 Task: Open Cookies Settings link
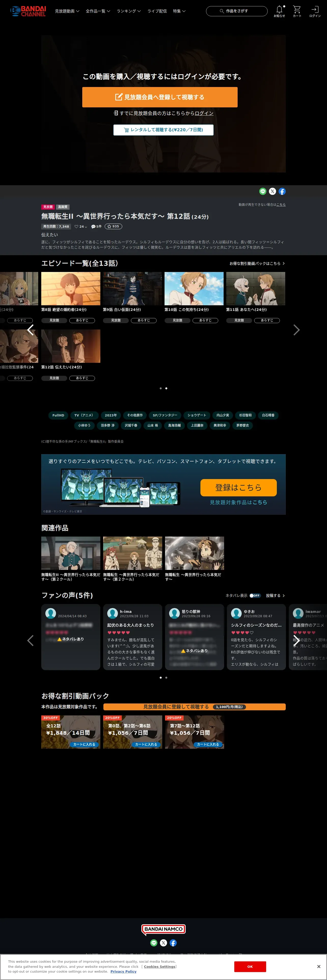click(x=159, y=966)
